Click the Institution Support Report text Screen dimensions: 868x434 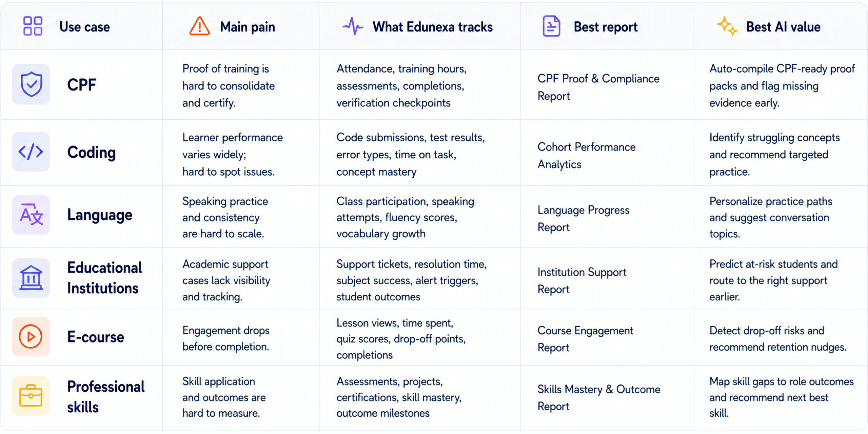point(582,280)
